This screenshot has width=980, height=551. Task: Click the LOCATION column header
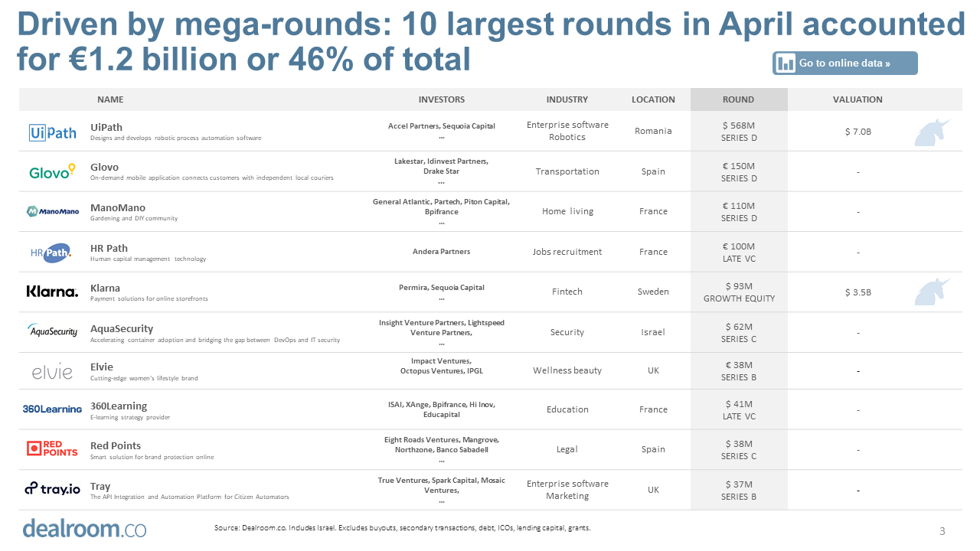pos(653,99)
